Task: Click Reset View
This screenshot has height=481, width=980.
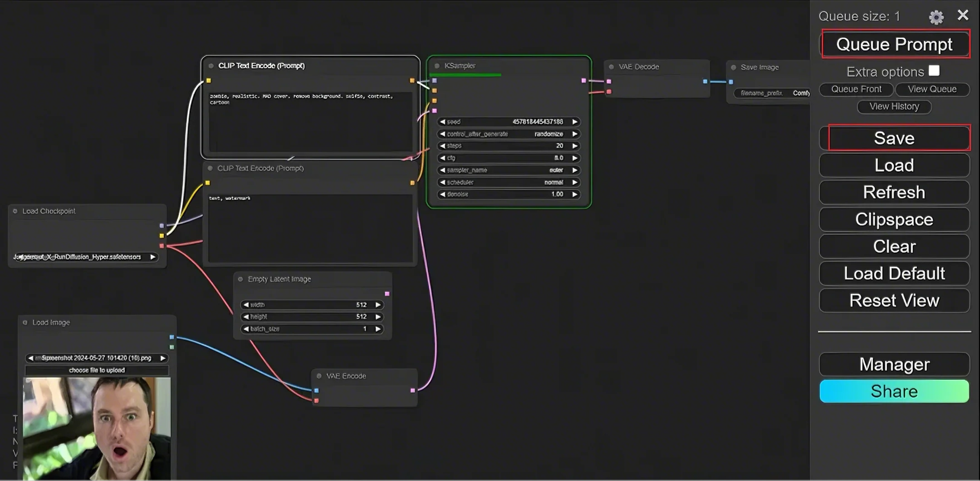Action: point(895,300)
